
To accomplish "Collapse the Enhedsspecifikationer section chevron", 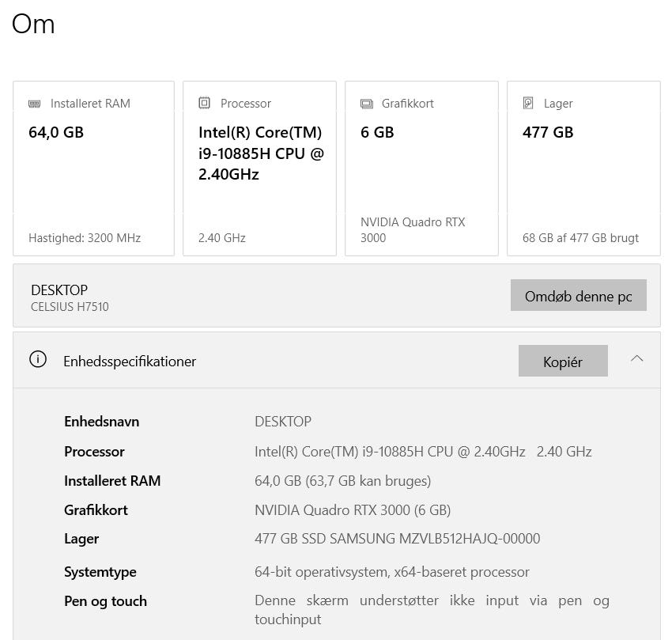I will [636, 359].
